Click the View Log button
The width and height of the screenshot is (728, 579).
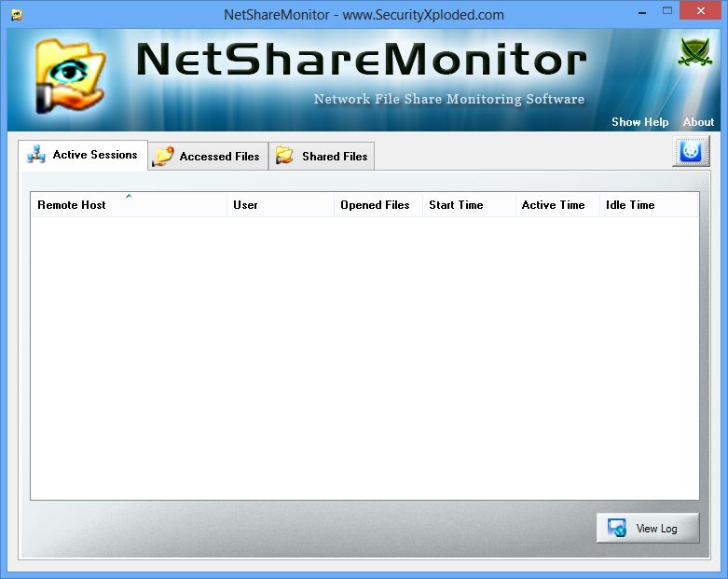point(648,528)
